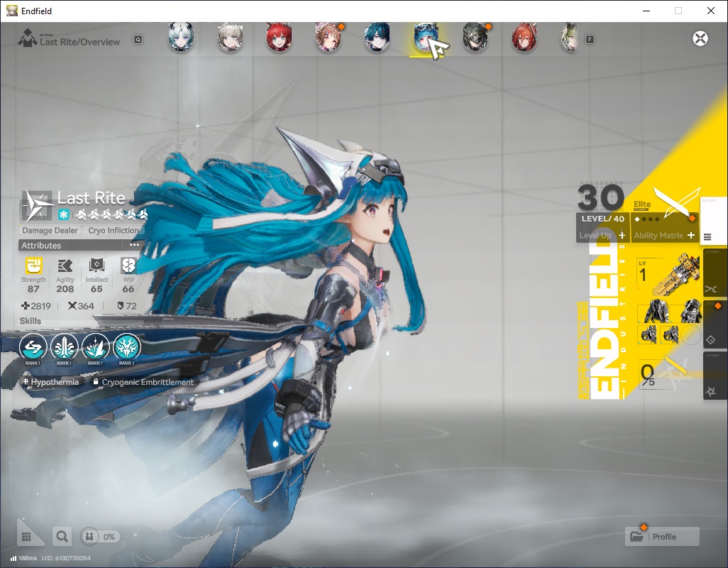Click the Strength fist icon
Viewport: 728px width, 568px height.
point(33,266)
